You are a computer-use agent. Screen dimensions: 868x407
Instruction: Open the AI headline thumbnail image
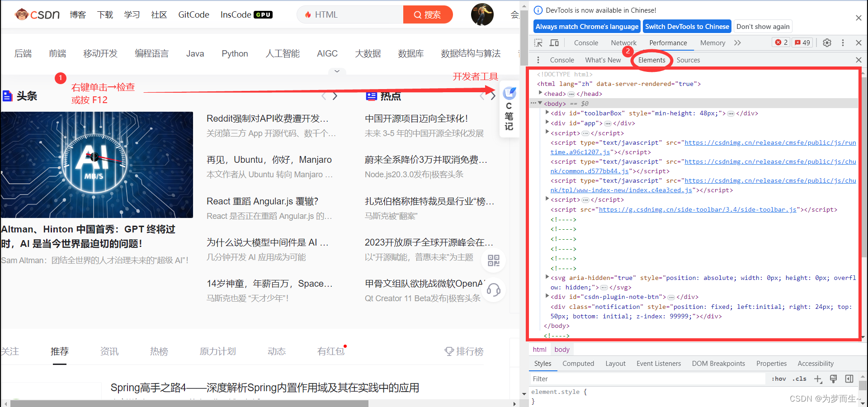(x=97, y=165)
